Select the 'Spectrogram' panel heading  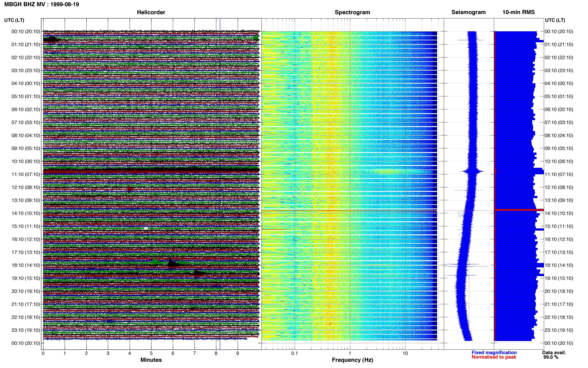352,12
